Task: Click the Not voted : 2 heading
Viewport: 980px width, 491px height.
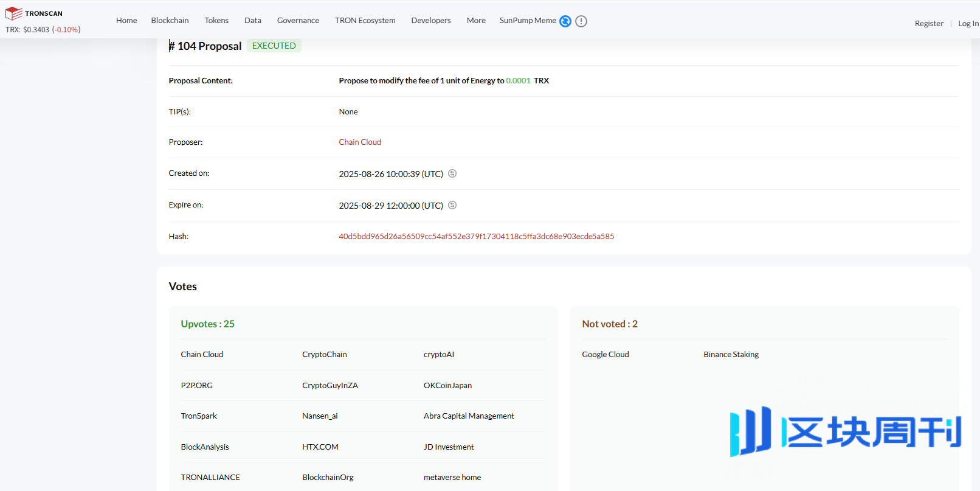Action: coord(610,324)
